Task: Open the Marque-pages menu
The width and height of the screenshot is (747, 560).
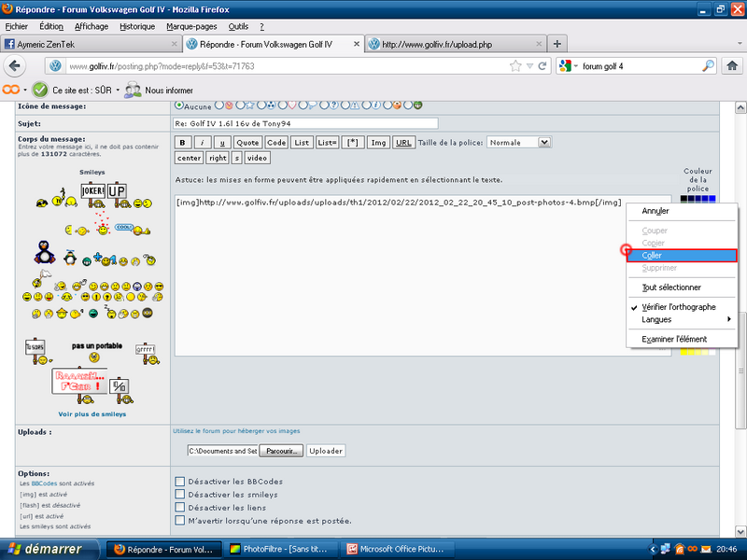Action: point(191,27)
